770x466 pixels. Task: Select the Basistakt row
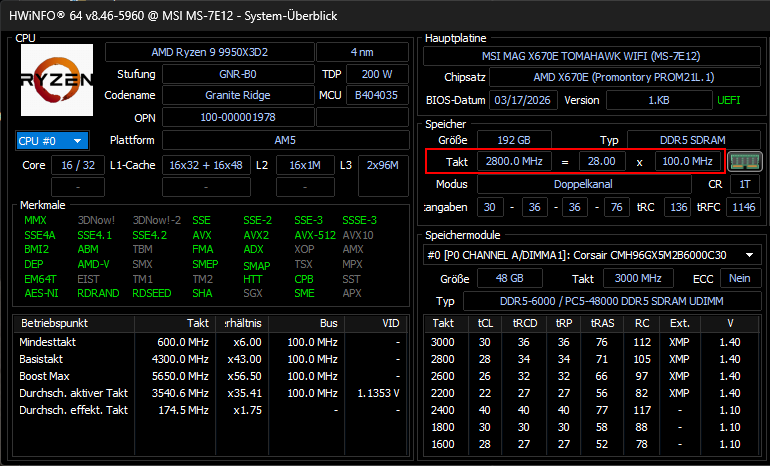pyautogui.click(x=210, y=359)
